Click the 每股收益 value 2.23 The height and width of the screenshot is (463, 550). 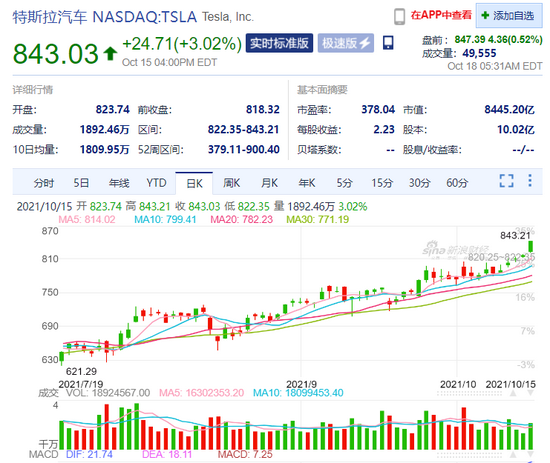pyautogui.click(x=384, y=129)
